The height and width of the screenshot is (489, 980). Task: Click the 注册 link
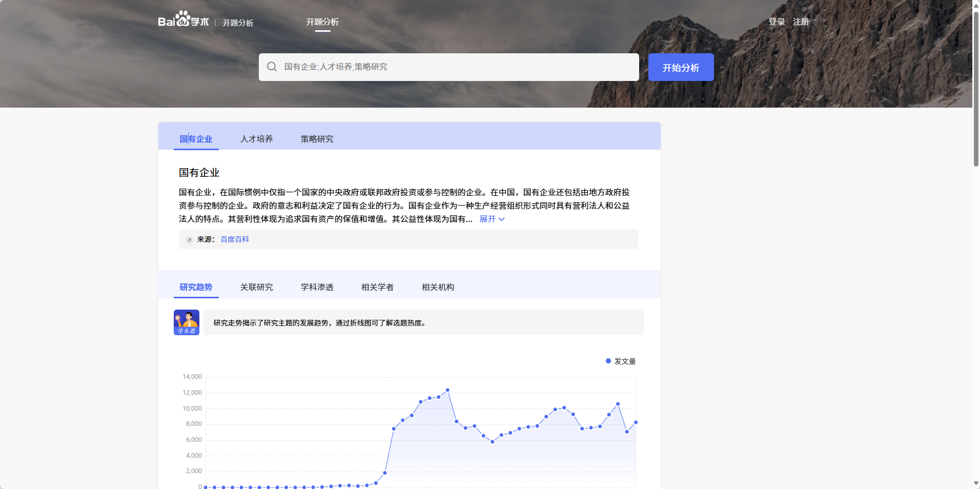coord(801,22)
